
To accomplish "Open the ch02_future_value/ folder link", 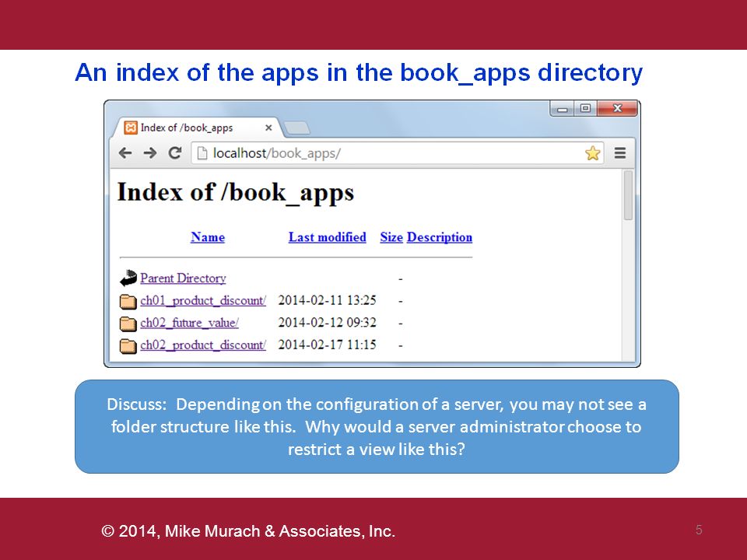I will click(x=189, y=323).
